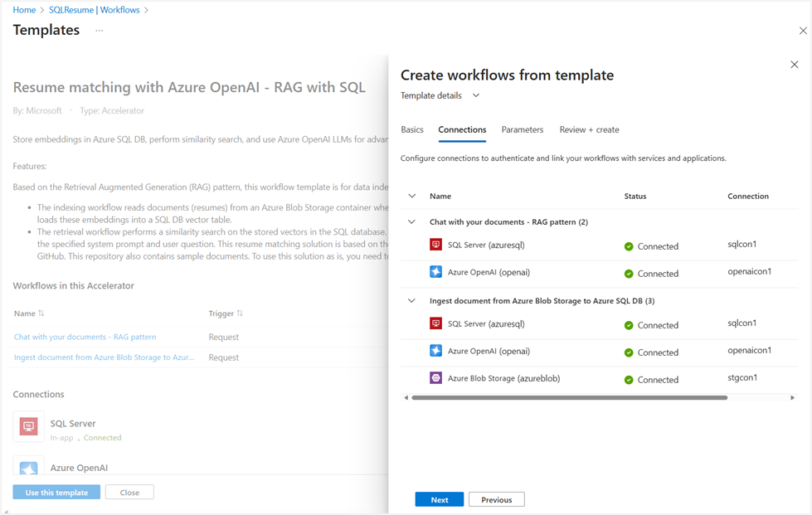The width and height of the screenshot is (812, 515).
Task: Go to the Review + create tab
Action: click(x=589, y=129)
